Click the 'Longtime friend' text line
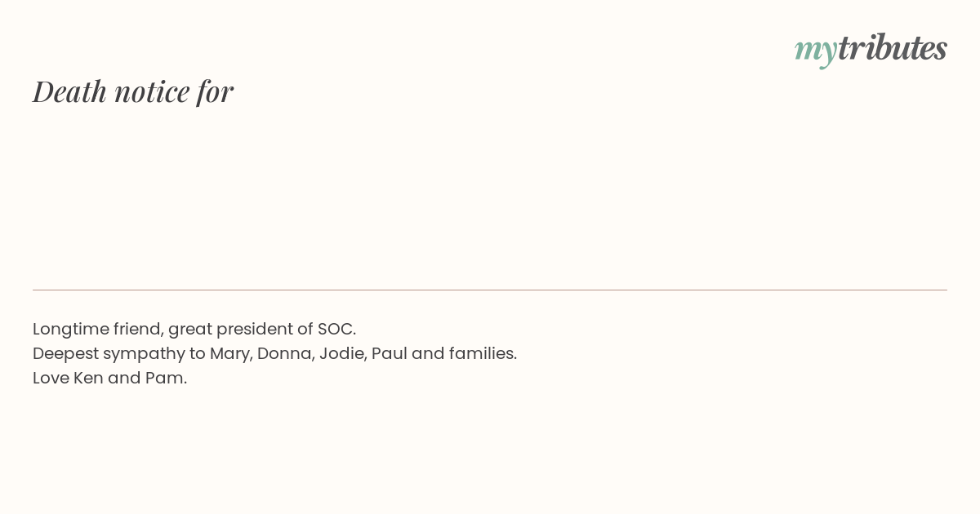Screen dimensions: 980x514 194,330
